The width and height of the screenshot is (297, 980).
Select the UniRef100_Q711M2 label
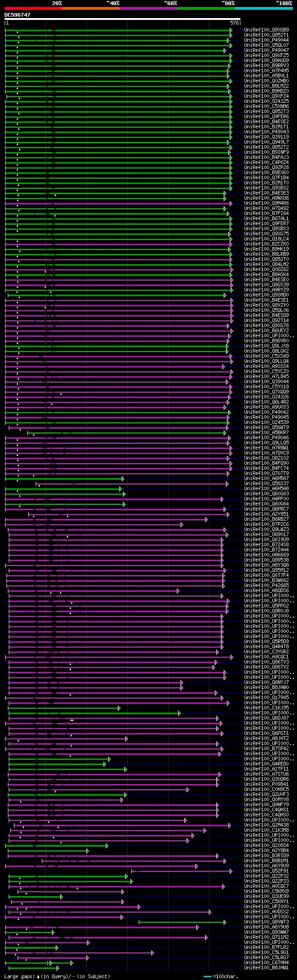[266, 937]
